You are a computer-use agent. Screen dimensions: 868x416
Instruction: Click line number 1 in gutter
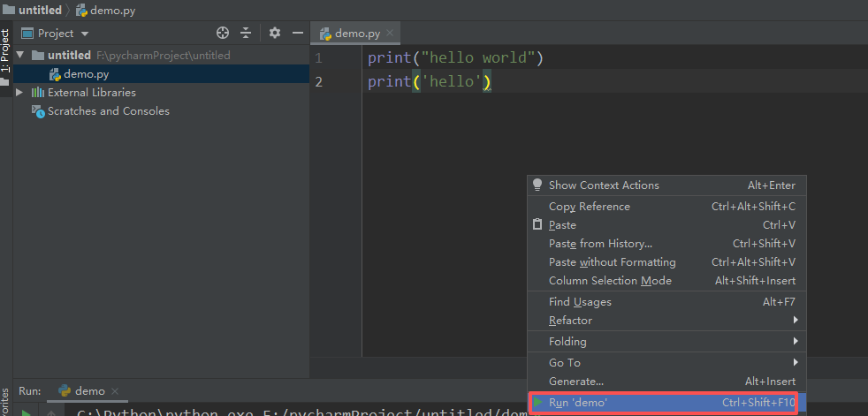(318, 58)
